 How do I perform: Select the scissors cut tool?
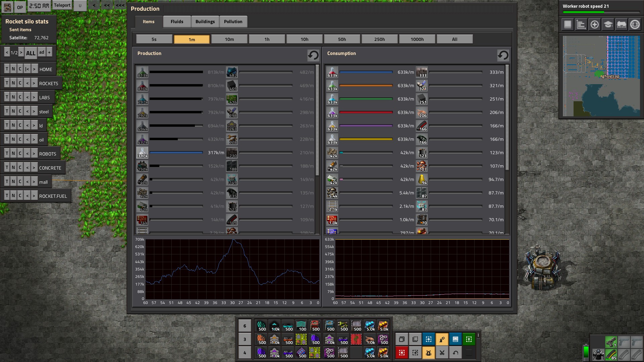pos(442,353)
